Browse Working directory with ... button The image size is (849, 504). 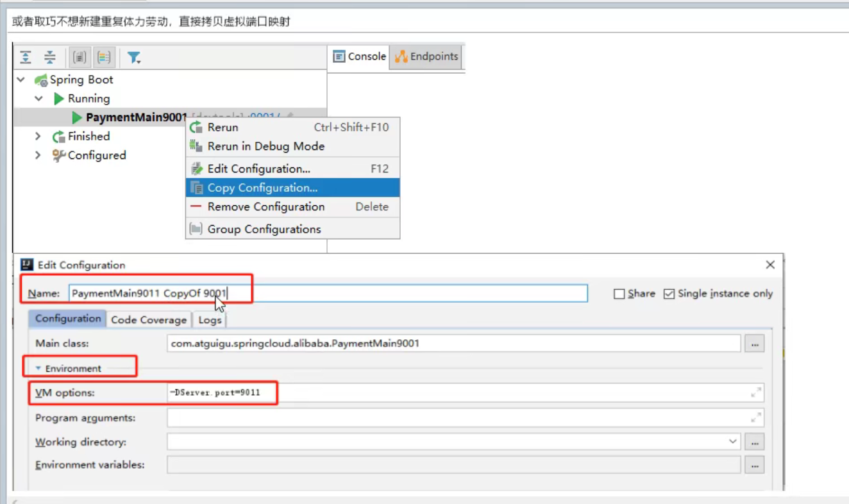coord(754,442)
